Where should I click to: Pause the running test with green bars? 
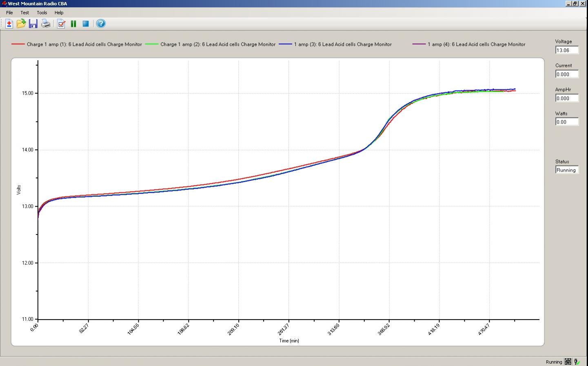(x=73, y=24)
